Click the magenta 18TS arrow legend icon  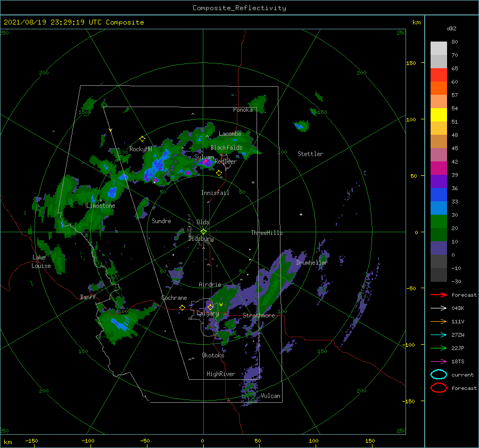439,362
